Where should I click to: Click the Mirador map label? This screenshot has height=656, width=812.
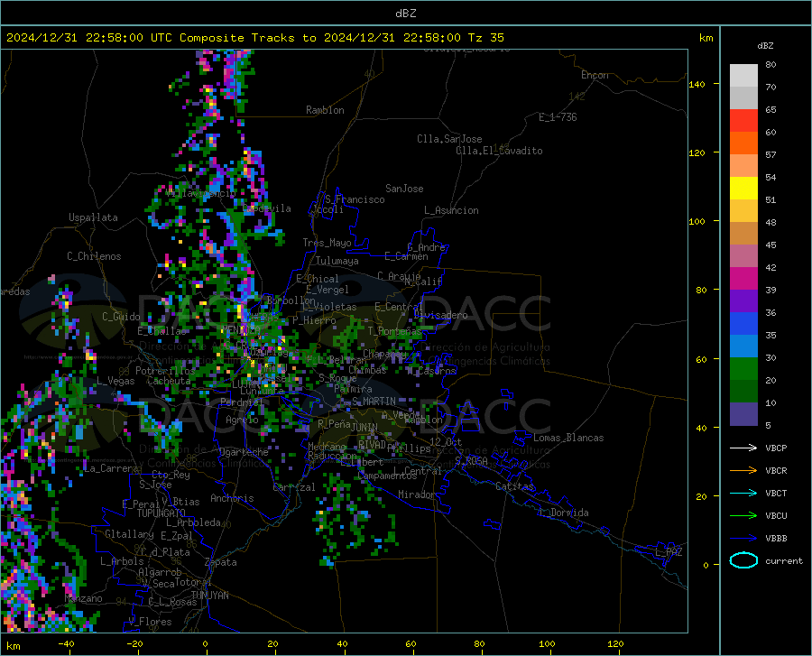(416, 494)
